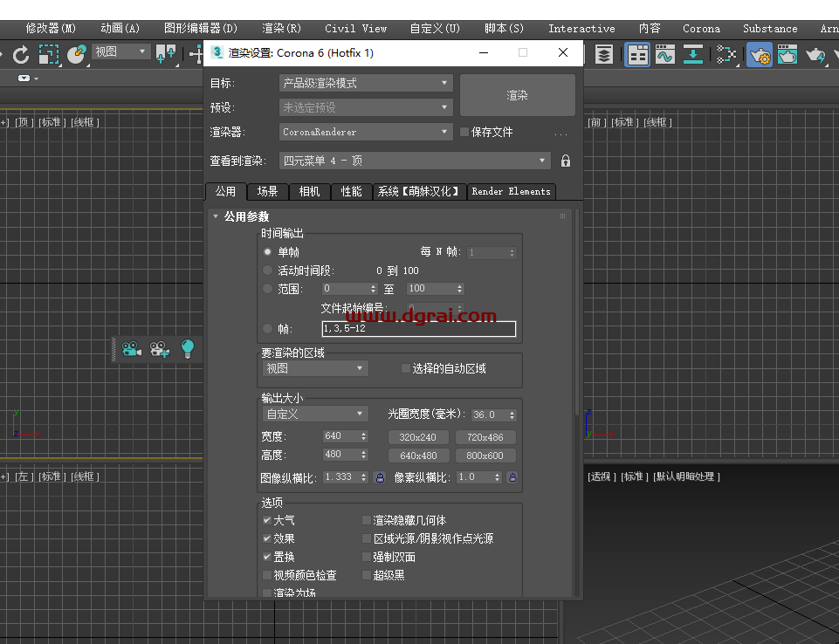This screenshot has width=839, height=644.
Task: Select the 帧 radio button
Action: click(x=267, y=328)
